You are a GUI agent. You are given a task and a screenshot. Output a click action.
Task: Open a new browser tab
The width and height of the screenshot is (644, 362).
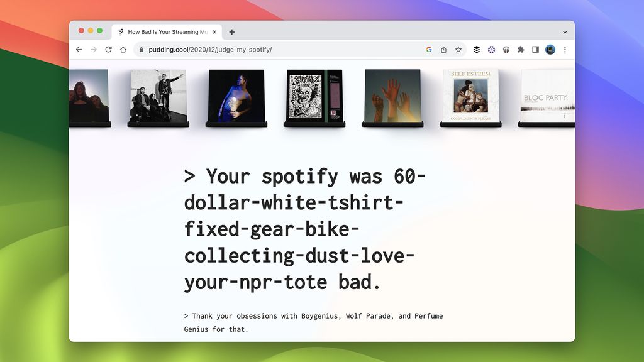(x=233, y=31)
